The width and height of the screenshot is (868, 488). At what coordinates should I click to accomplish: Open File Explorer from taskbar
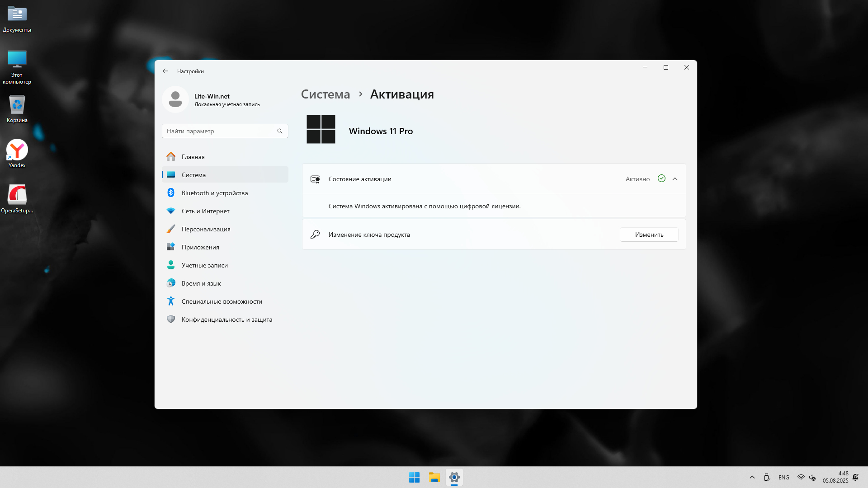click(434, 477)
